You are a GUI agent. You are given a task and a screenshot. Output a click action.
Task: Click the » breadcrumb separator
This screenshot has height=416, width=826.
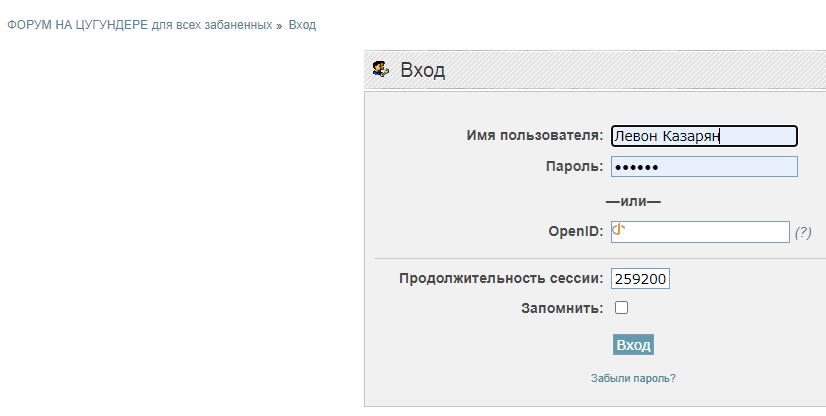tap(279, 25)
